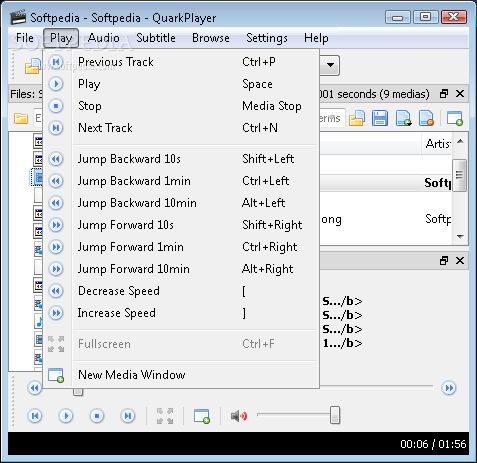477x463 pixels.
Task: Select Play entry with Space shortcut
Action: (181, 84)
